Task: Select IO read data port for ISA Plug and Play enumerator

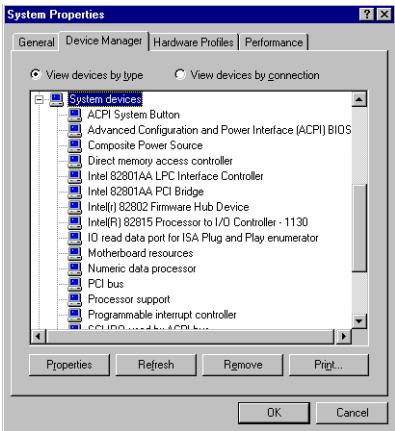Action: (x=203, y=238)
